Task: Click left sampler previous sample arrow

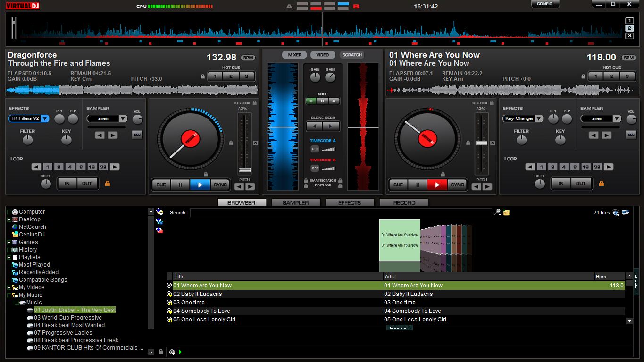Action: [x=100, y=135]
